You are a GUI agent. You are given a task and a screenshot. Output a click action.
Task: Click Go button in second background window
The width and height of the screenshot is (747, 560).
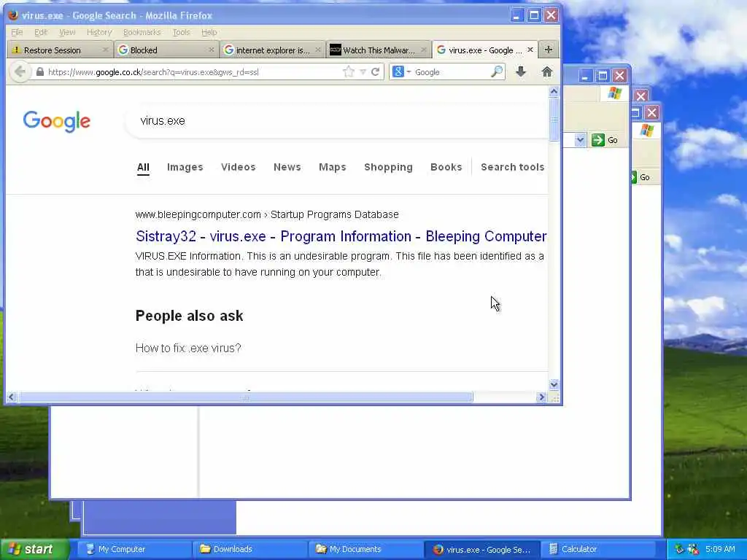605,140
